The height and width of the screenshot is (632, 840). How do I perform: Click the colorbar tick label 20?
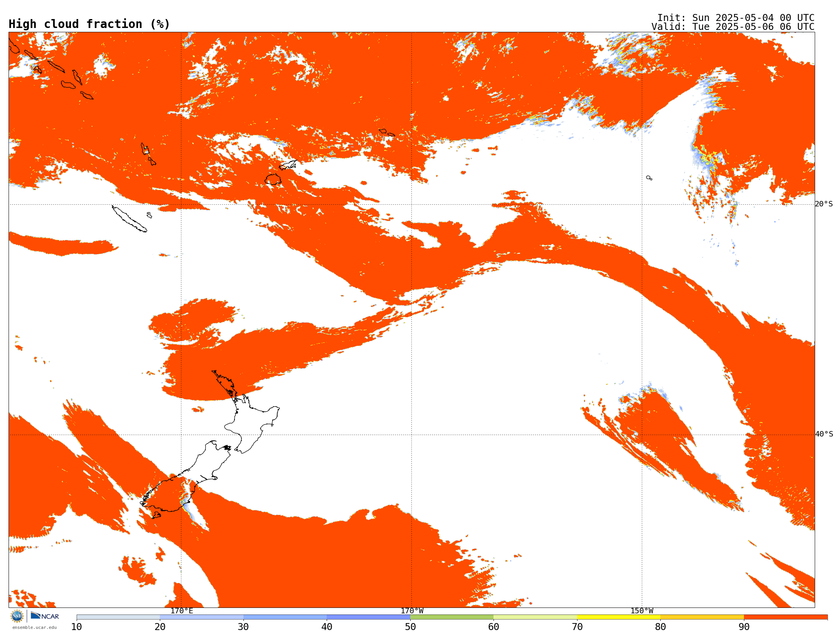[160, 627]
